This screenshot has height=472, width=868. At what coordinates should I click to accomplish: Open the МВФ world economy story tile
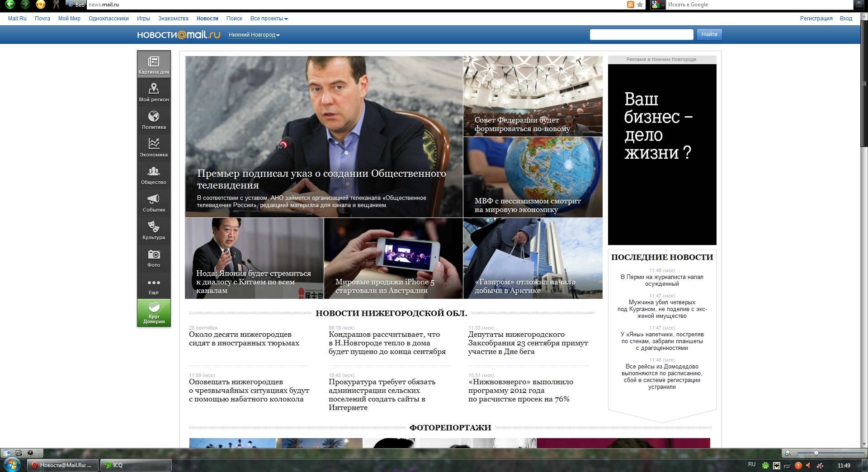533,177
